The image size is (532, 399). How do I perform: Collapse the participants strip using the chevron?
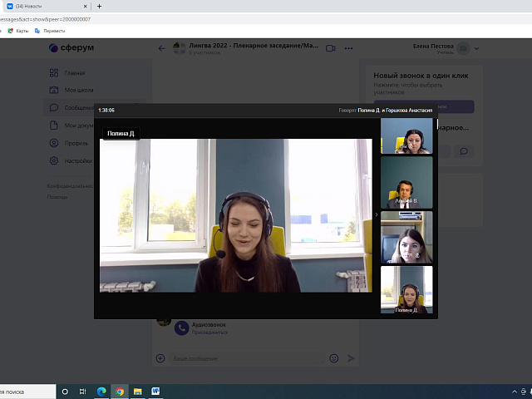point(376,215)
